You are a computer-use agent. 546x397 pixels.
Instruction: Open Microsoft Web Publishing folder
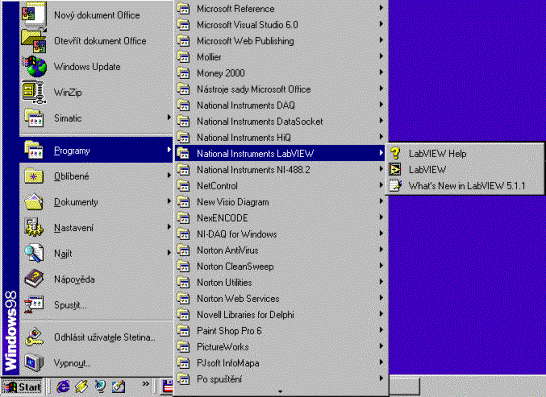(x=280, y=41)
